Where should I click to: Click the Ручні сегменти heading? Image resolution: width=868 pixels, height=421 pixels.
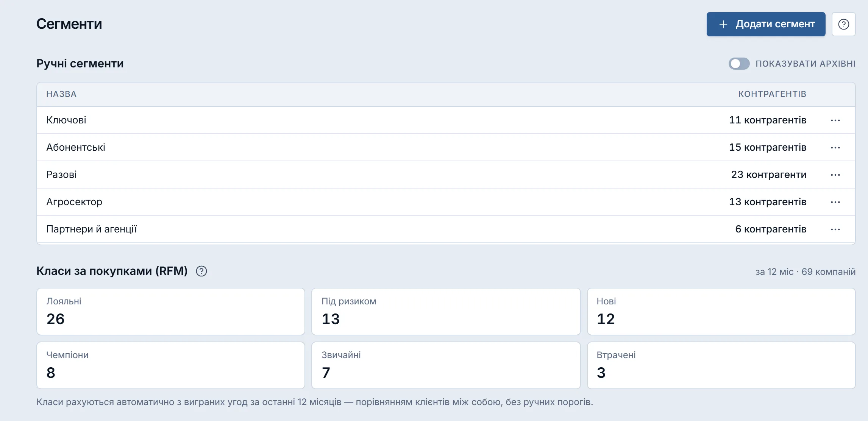(x=80, y=64)
